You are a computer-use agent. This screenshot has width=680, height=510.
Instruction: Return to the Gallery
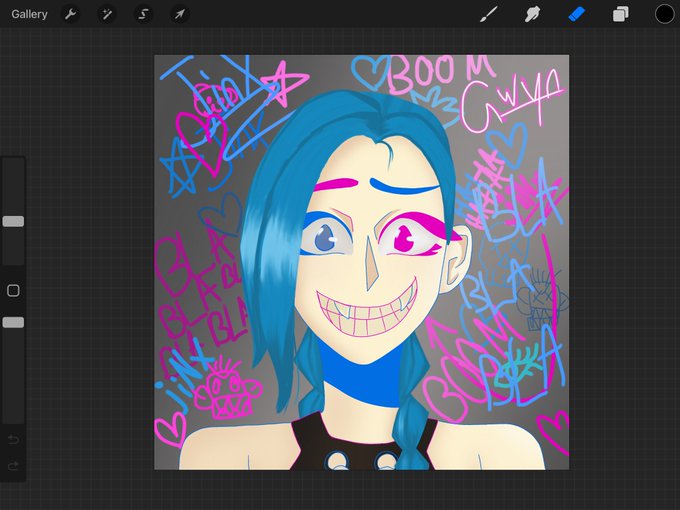point(29,14)
